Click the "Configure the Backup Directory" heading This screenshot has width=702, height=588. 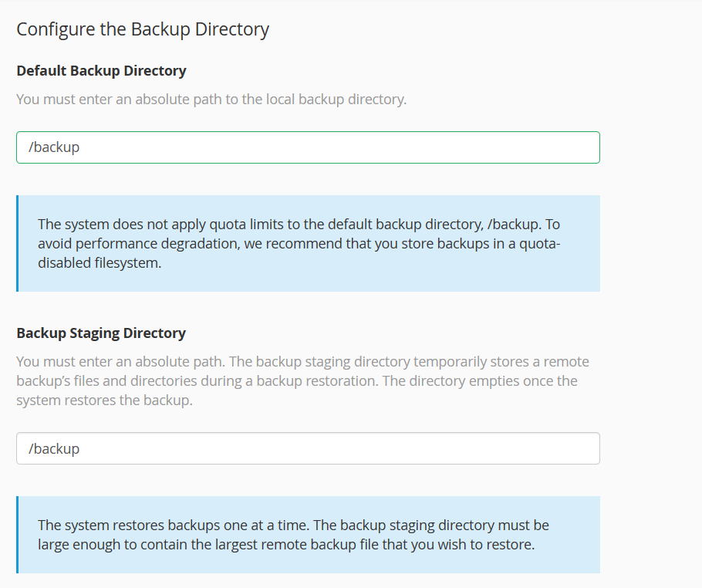pyautogui.click(x=143, y=29)
